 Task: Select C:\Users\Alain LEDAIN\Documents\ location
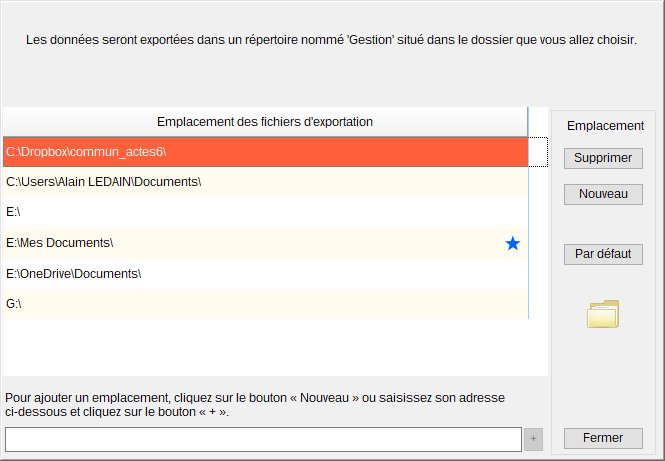click(265, 182)
